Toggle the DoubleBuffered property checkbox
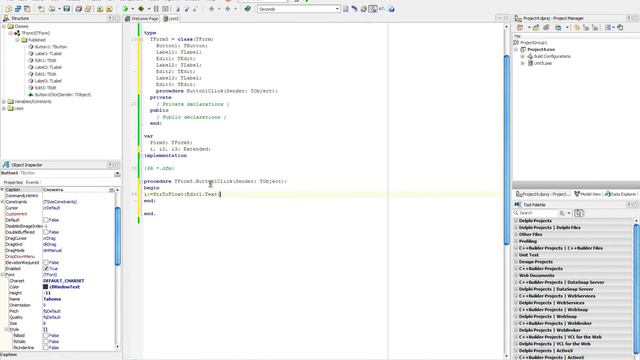 tap(46, 232)
